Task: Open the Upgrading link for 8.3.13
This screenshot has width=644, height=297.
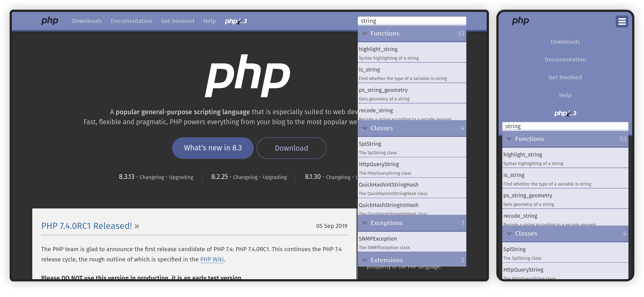Action: click(x=181, y=177)
